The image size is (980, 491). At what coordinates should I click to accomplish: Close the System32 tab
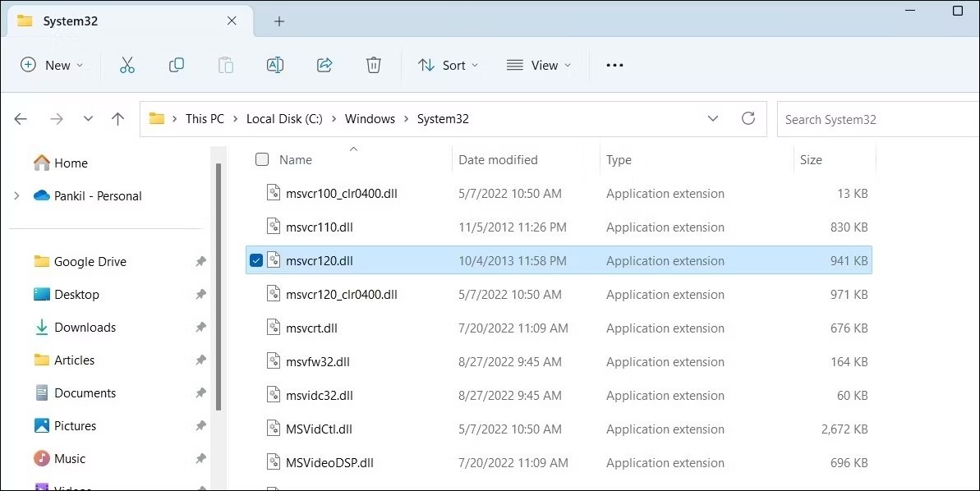click(x=232, y=21)
